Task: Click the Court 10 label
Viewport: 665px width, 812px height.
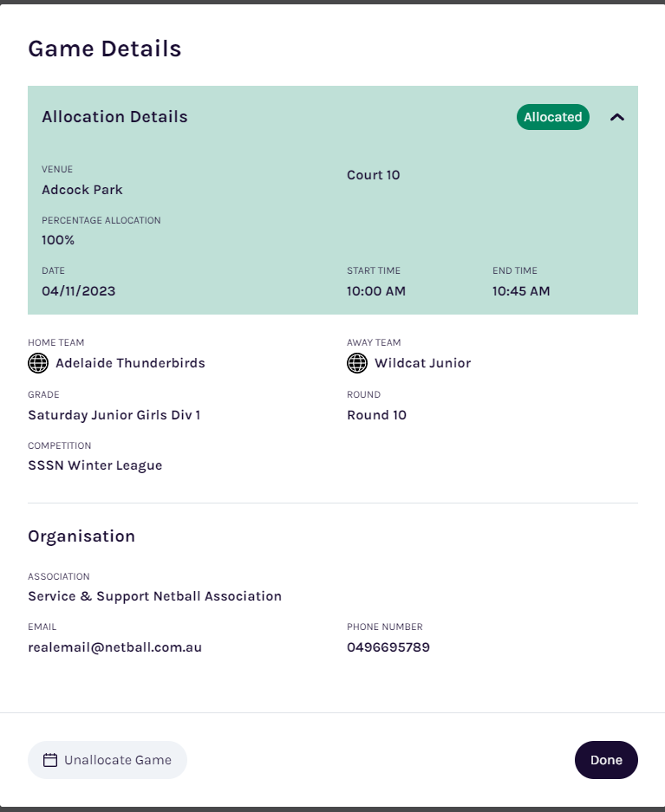Action: 374,175
